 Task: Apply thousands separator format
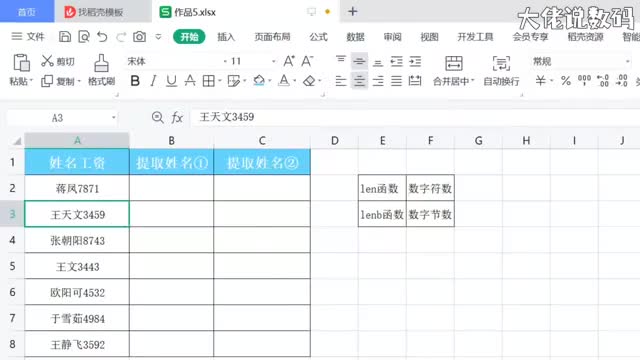pyautogui.click(x=584, y=80)
